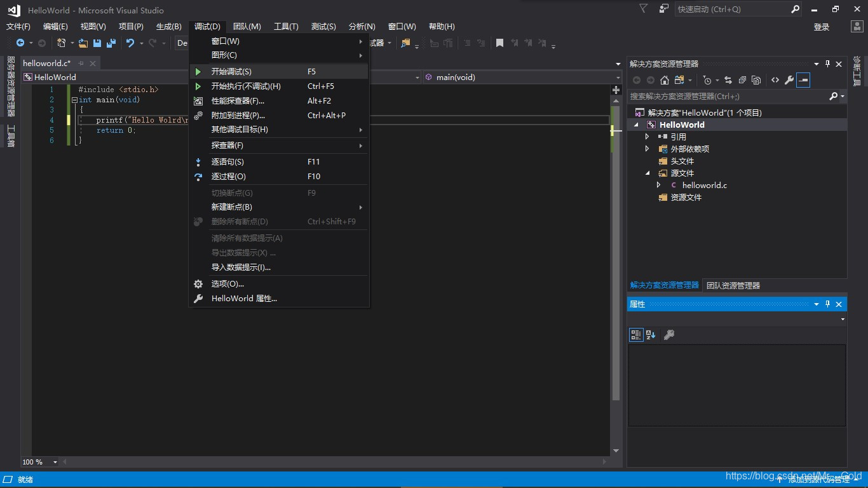Pin the Solution Explorer panel

point(827,64)
